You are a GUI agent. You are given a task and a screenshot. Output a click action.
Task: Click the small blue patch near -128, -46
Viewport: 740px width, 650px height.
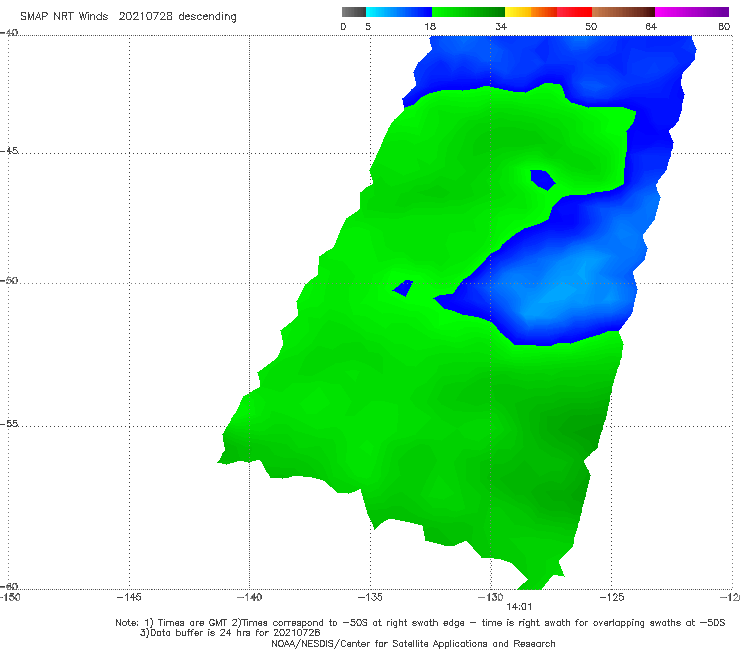542,179
